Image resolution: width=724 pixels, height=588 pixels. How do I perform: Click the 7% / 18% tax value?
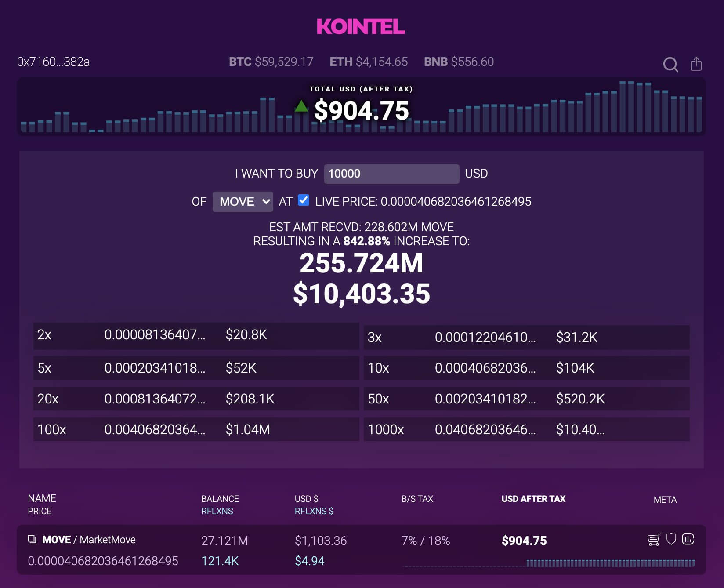click(426, 541)
